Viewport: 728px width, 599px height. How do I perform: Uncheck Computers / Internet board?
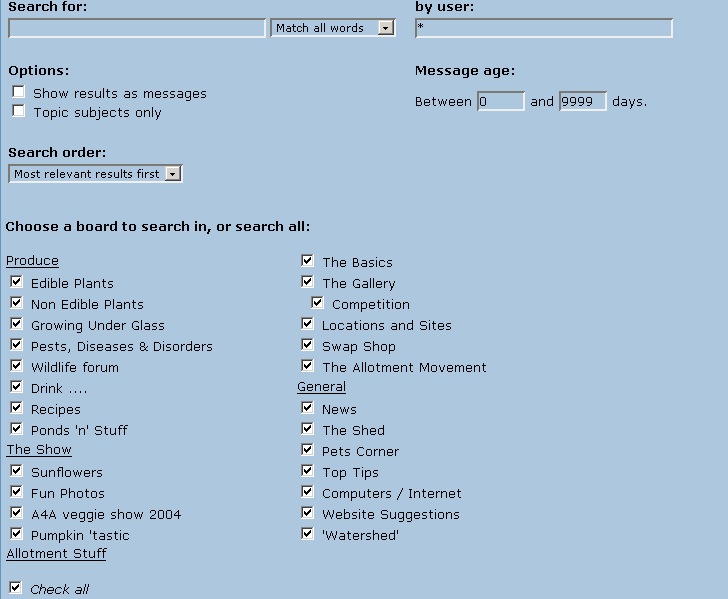tap(307, 492)
